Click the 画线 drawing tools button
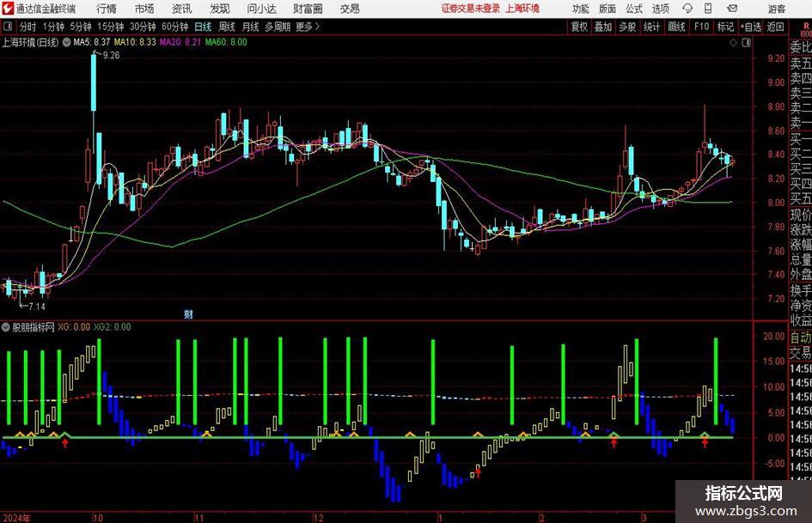 click(x=676, y=27)
